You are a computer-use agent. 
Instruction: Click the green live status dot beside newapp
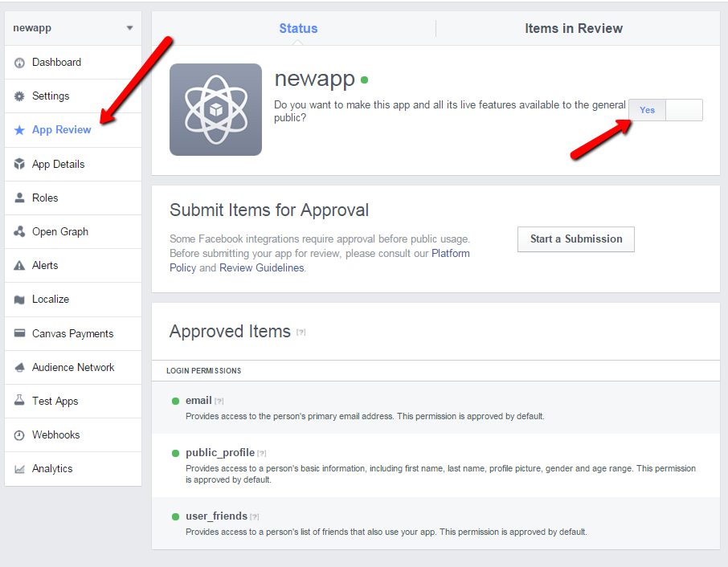pyautogui.click(x=365, y=80)
